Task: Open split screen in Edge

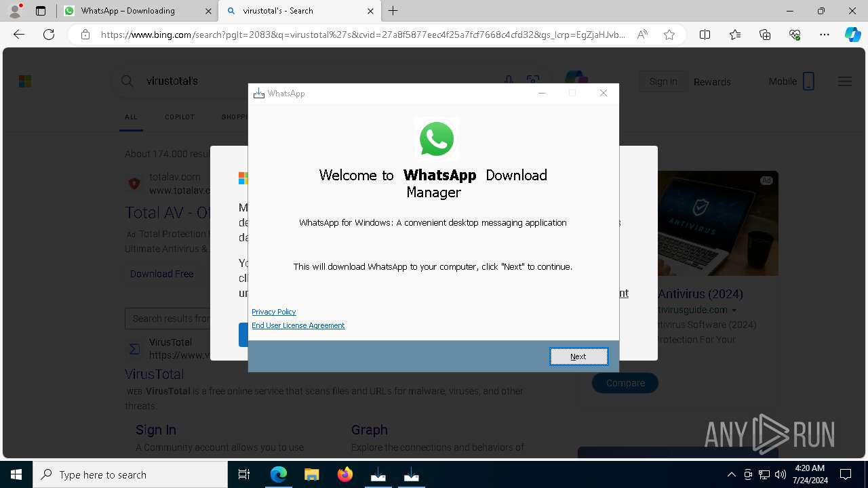Action: point(705,35)
